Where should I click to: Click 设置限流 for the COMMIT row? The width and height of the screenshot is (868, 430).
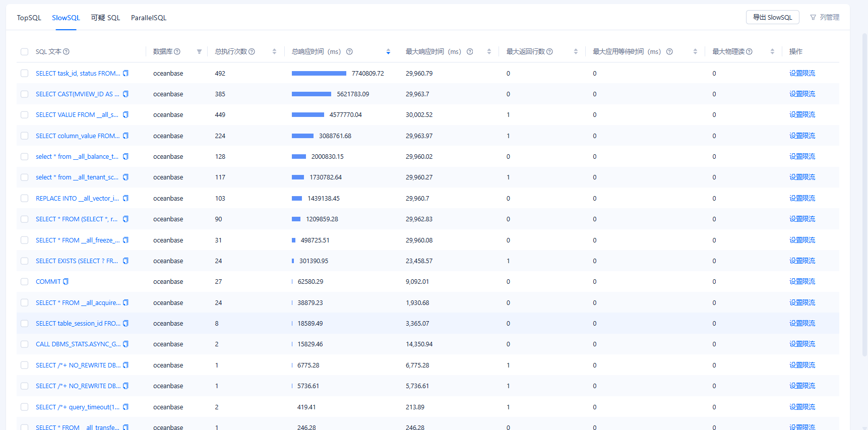tap(802, 282)
